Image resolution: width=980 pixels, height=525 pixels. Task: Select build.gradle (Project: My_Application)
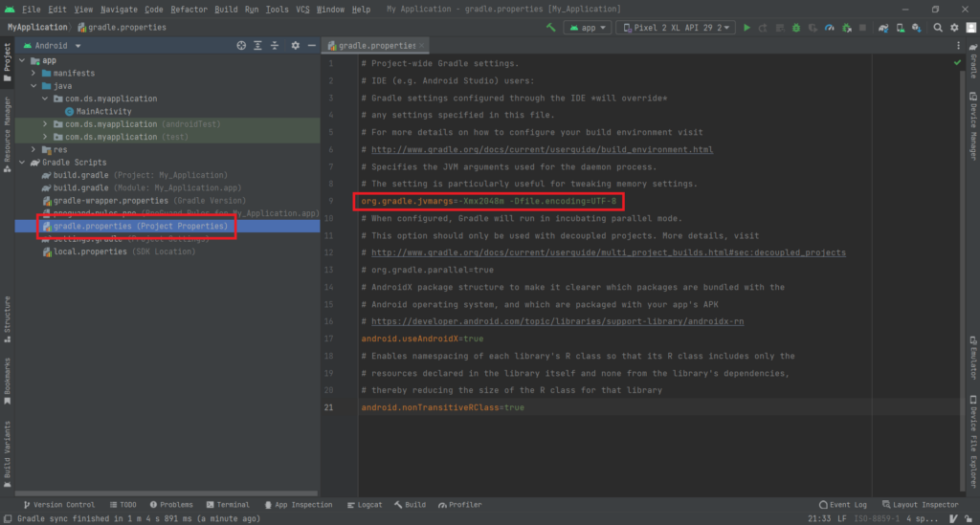[134, 175]
